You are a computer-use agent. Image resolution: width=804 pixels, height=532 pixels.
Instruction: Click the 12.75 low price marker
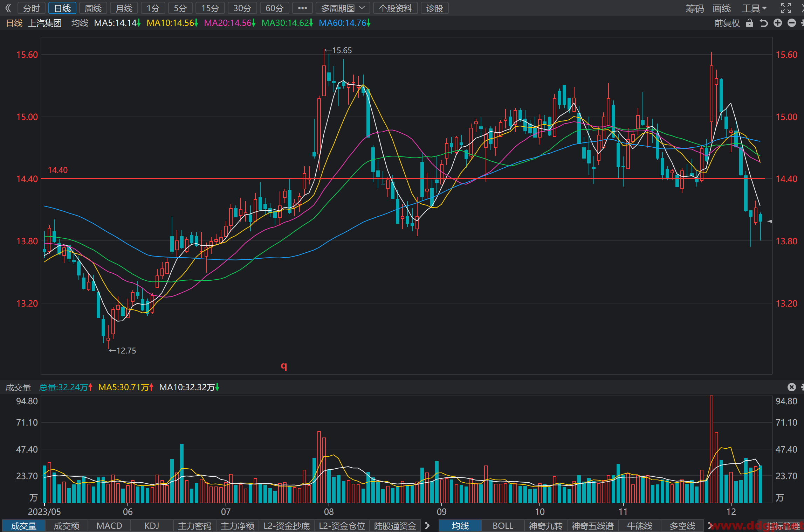coord(123,350)
